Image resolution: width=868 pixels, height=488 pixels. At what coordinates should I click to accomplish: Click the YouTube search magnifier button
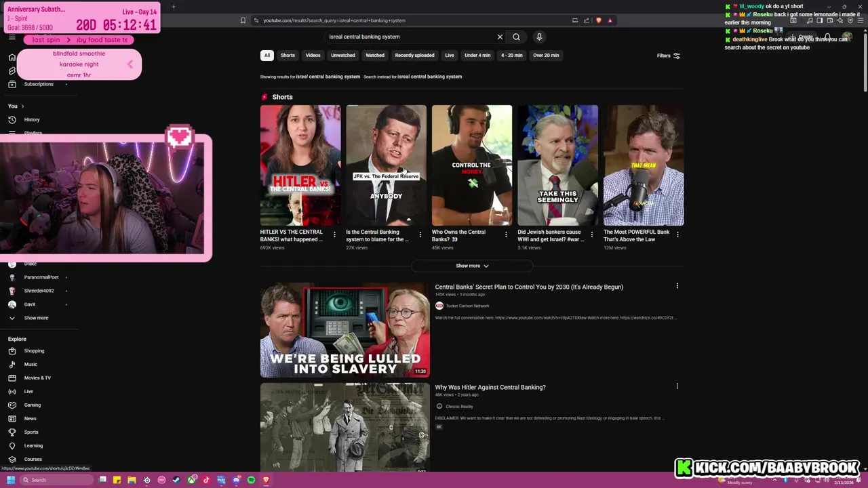click(x=516, y=37)
